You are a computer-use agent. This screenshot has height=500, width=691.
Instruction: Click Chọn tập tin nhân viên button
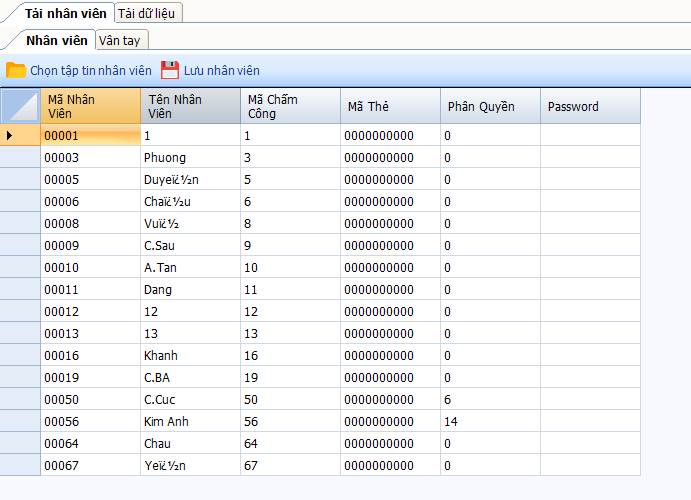90,71
